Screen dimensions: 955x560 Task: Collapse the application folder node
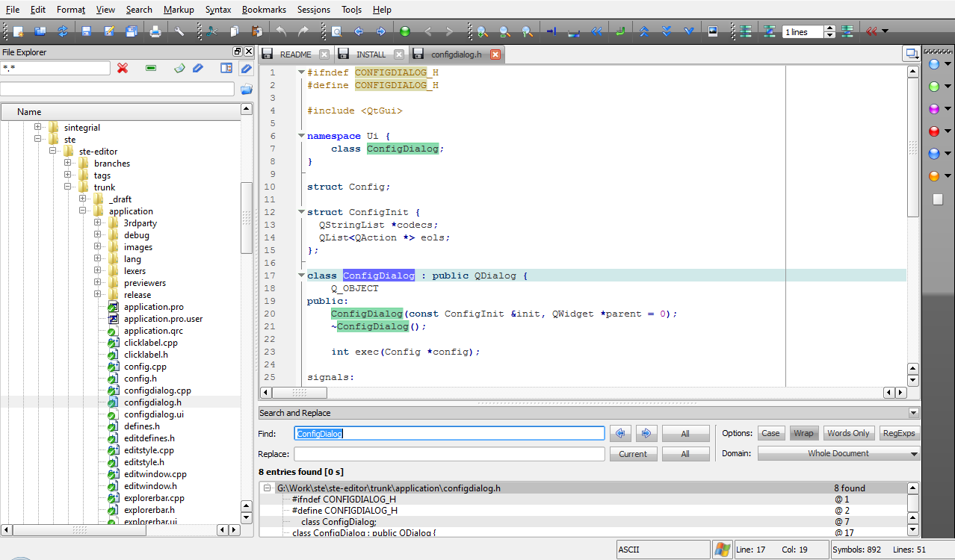click(x=83, y=211)
